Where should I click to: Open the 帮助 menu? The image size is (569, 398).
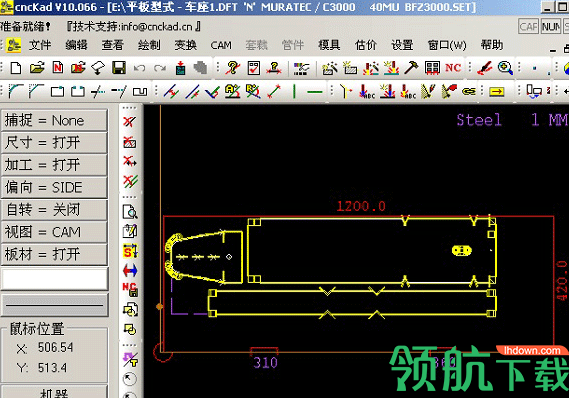[x=492, y=45]
